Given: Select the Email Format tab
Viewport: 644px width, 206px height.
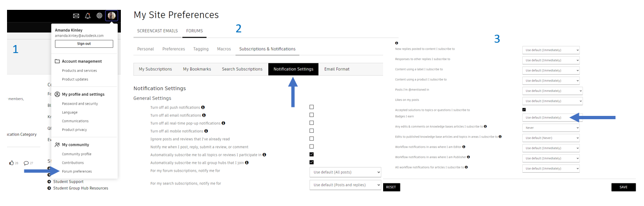Looking at the screenshot, I should point(337,69).
